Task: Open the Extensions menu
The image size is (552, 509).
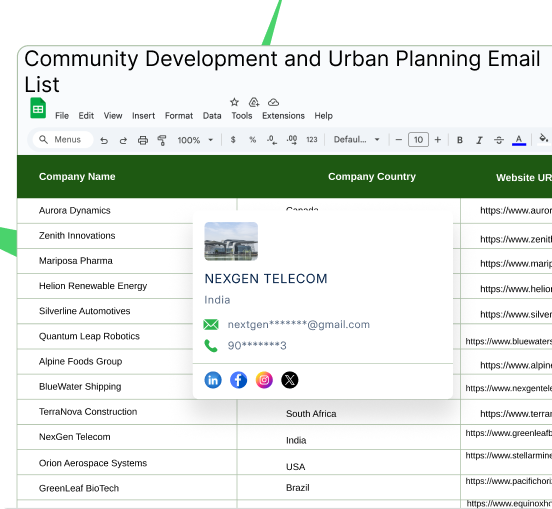Action: pyautogui.click(x=283, y=116)
